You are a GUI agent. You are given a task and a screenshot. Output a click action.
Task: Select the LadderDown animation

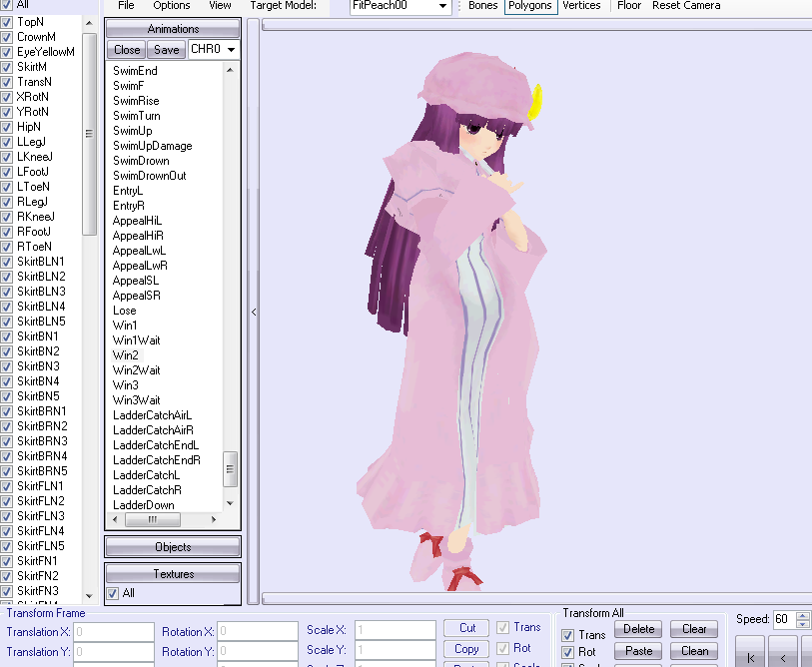click(x=144, y=505)
